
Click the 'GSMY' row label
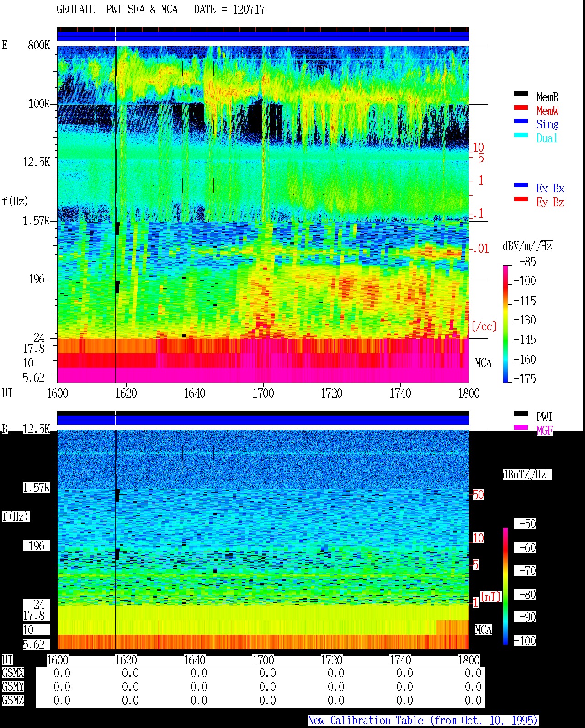click(13, 686)
